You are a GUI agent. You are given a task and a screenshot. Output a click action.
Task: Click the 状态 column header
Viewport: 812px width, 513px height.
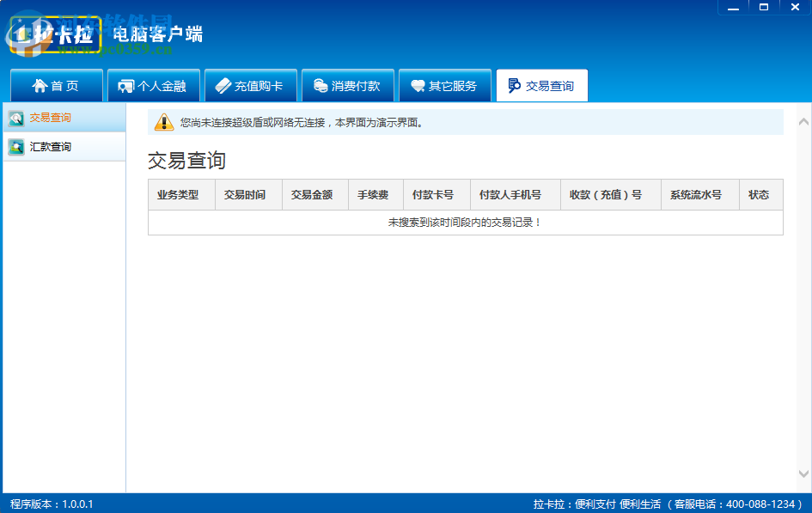pyautogui.click(x=760, y=195)
